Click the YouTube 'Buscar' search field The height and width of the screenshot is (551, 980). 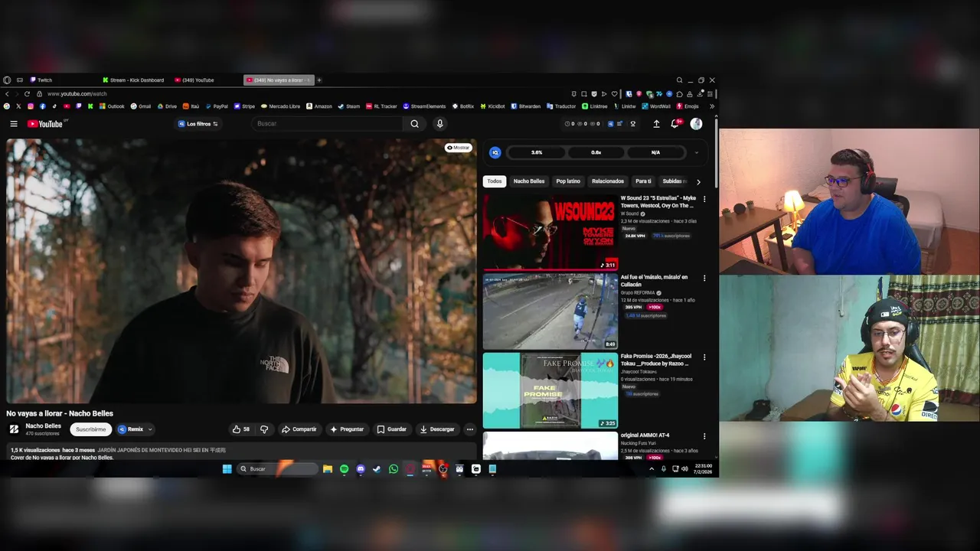[x=328, y=124]
